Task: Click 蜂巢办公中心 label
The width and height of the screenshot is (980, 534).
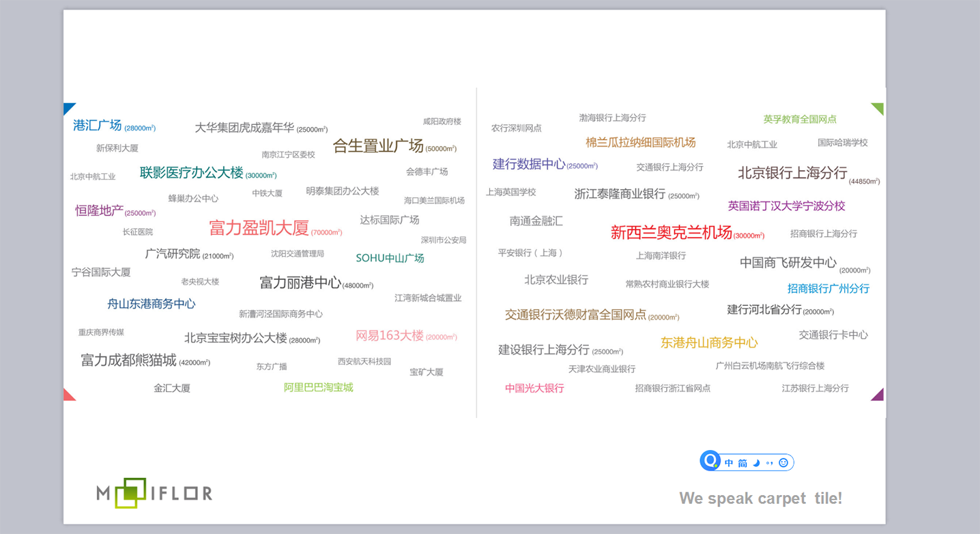Action: click(194, 199)
